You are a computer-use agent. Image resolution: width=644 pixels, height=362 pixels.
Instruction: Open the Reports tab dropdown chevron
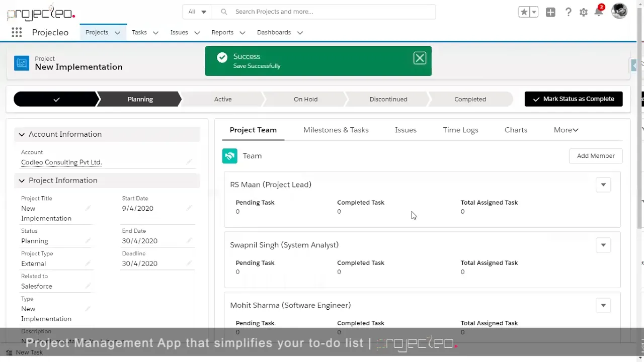pyautogui.click(x=242, y=33)
